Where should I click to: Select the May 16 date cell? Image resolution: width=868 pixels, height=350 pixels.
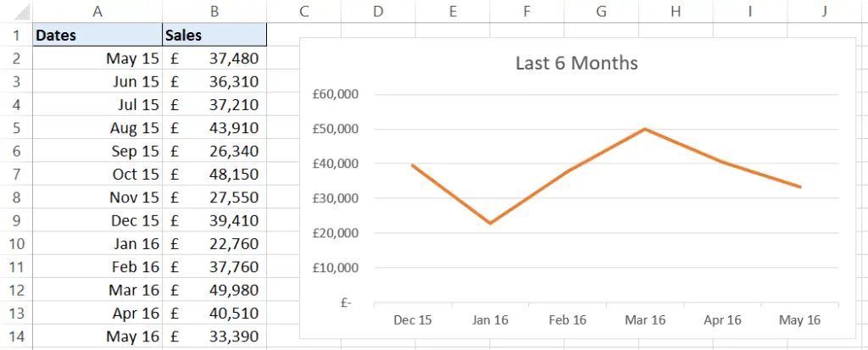(97, 336)
